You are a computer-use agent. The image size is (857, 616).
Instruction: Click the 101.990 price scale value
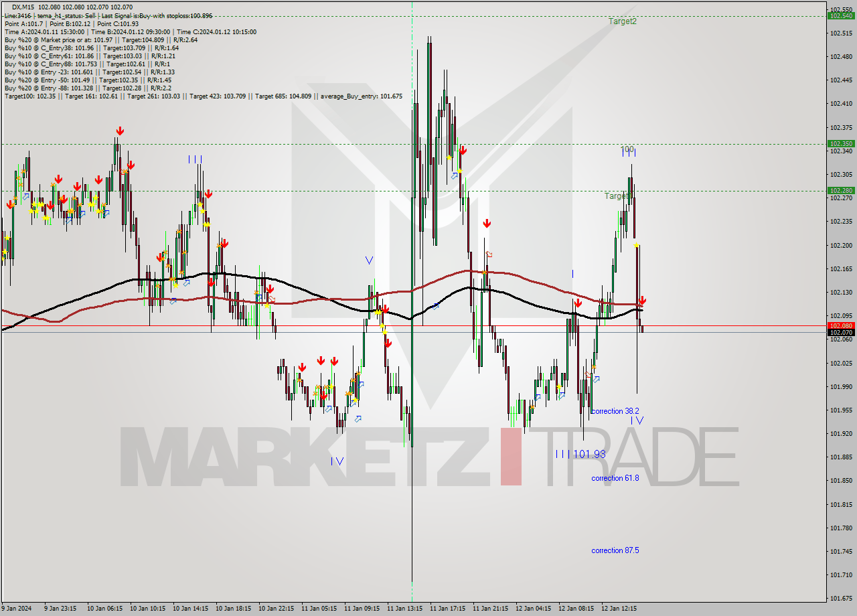tap(841, 386)
